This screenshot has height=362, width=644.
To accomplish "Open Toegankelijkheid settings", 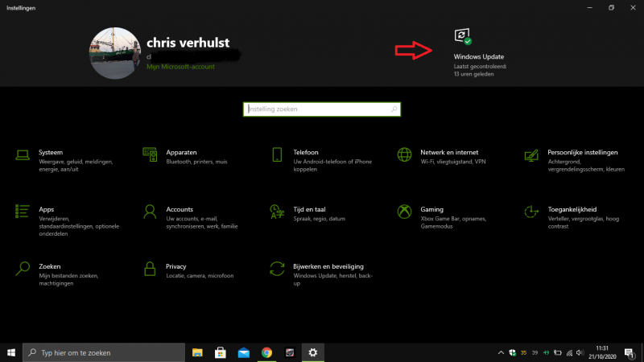I will (572, 209).
